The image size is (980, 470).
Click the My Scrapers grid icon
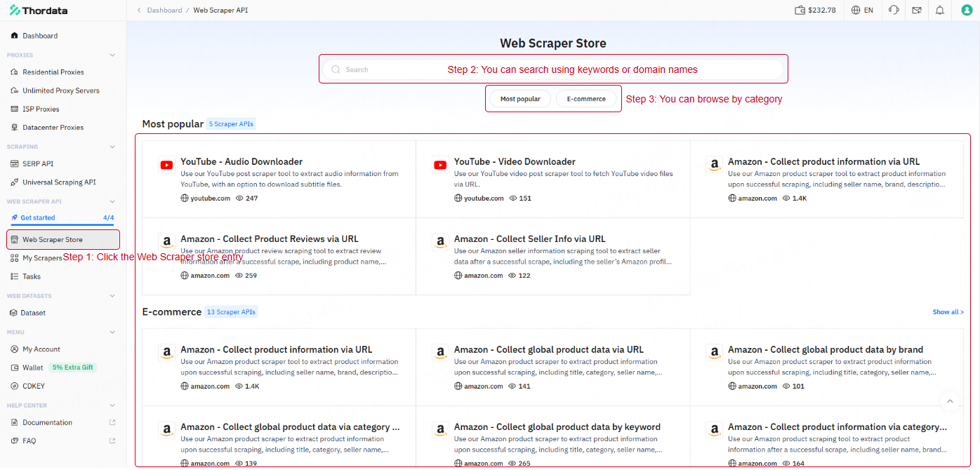[x=15, y=258]
